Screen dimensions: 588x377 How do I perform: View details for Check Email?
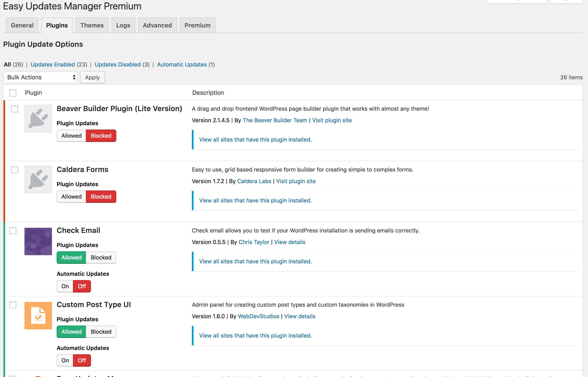(290, 242)
